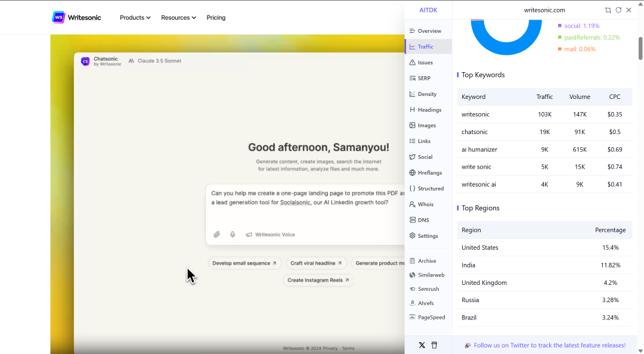Select the Traffic tab in sidebar

pyautogui.click(x=428, y=46)
